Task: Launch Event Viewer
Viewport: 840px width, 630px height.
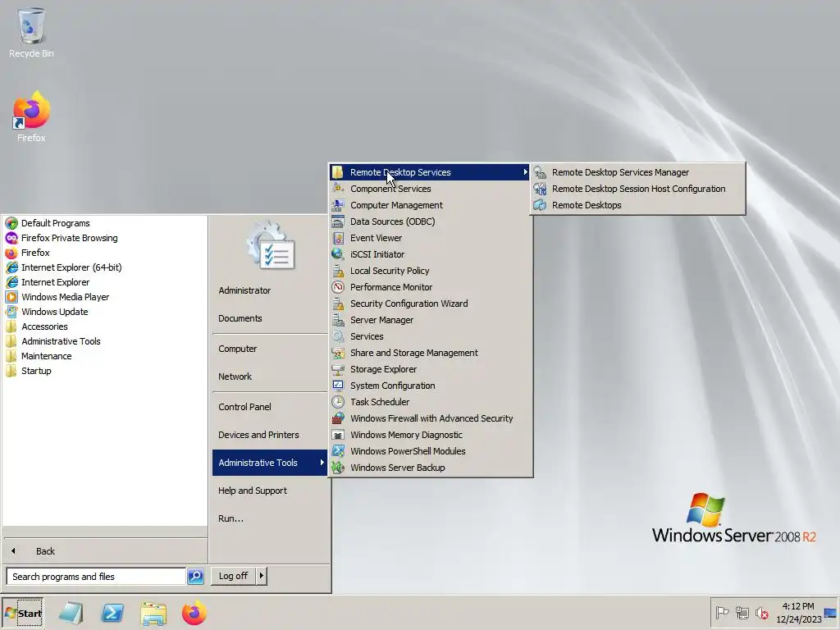Action: click(430, 238)
